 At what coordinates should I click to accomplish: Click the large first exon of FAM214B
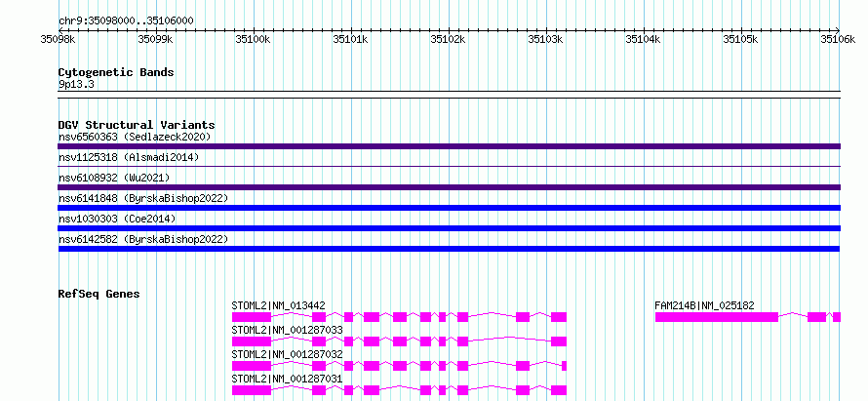717,317
